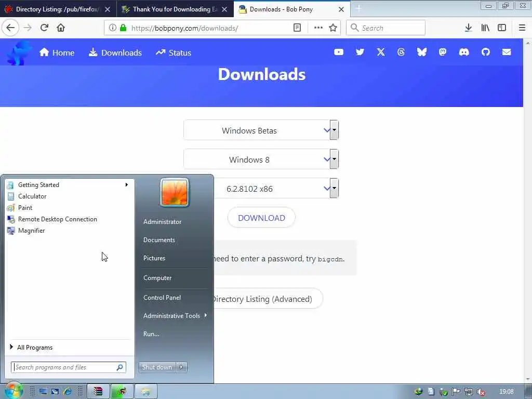This screenshot has height=399, width=532.
Task: Open Directory Listing (Advanced) button
Action: tap(268, 299)
